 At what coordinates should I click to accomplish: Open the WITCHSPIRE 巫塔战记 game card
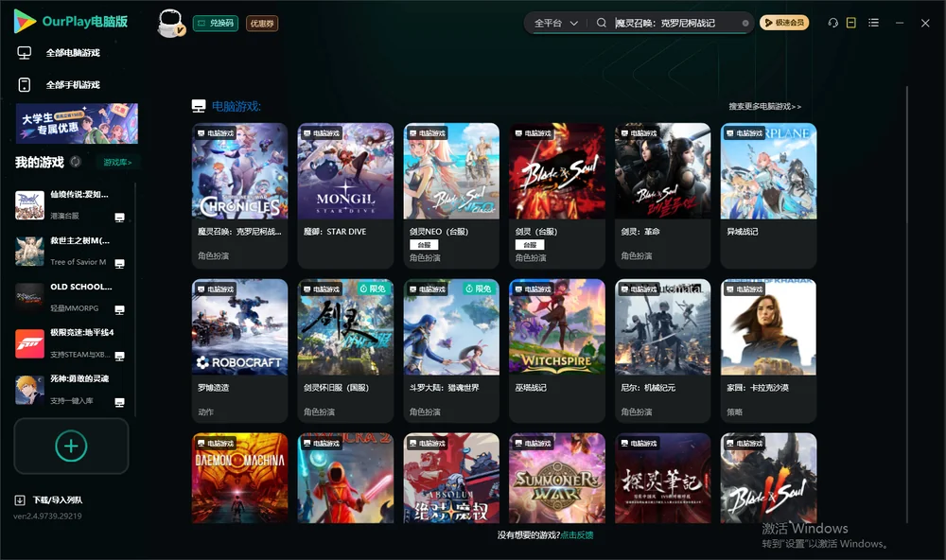pyautogui.click(x=557, y=351)
